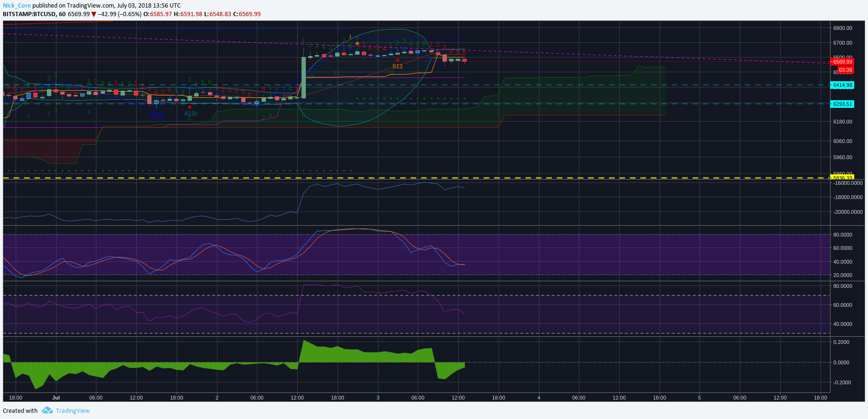Click the publication date text July 03, 2018
This screenshot has height=419, width=868.
(134, 6)
